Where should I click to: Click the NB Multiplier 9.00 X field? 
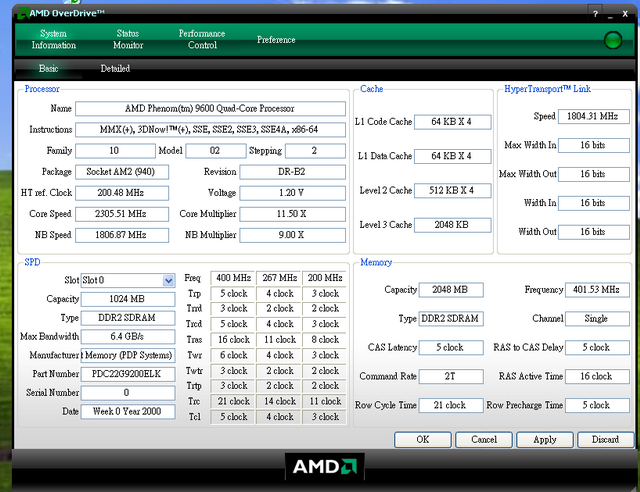coord(292,235)
